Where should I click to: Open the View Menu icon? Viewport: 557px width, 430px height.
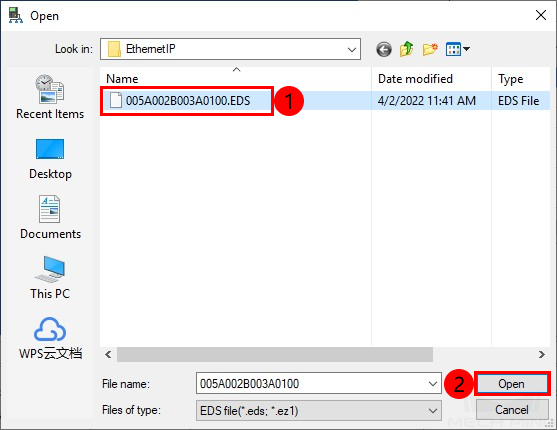[458, 49]
